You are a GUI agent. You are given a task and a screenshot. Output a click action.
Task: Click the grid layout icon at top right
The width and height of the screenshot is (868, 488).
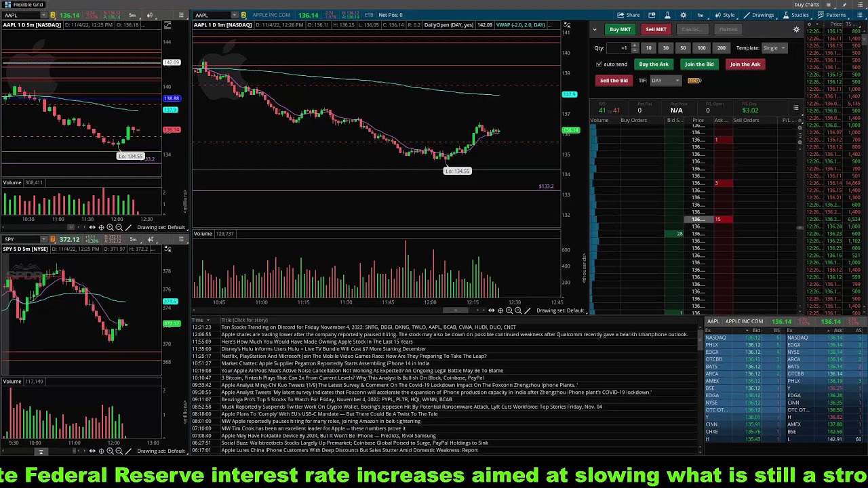coord(828,5)
